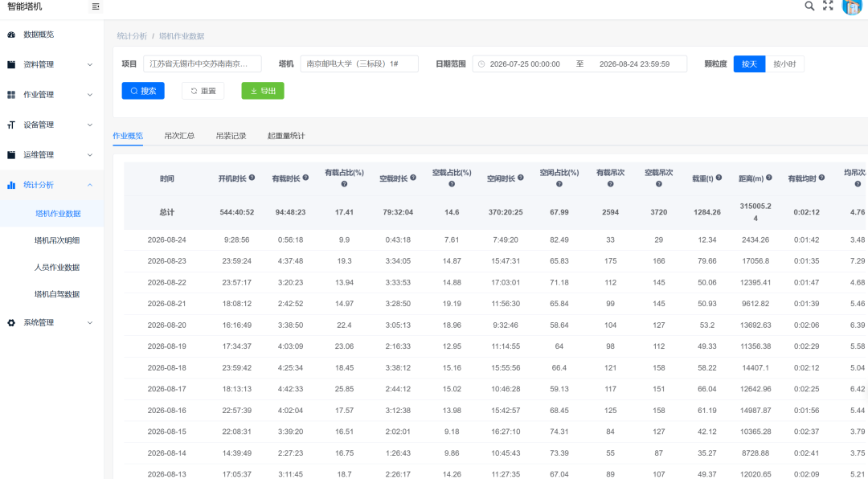Open 塔机自驾数据 in the sidebar

(57, 294)
